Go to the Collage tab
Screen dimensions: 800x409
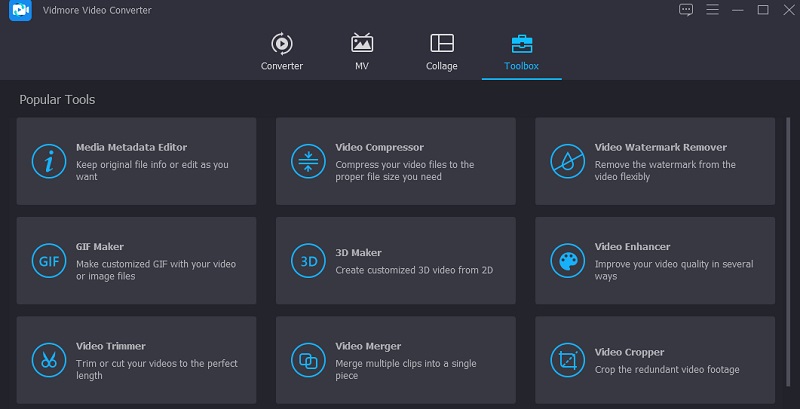[x=441, y=53]
